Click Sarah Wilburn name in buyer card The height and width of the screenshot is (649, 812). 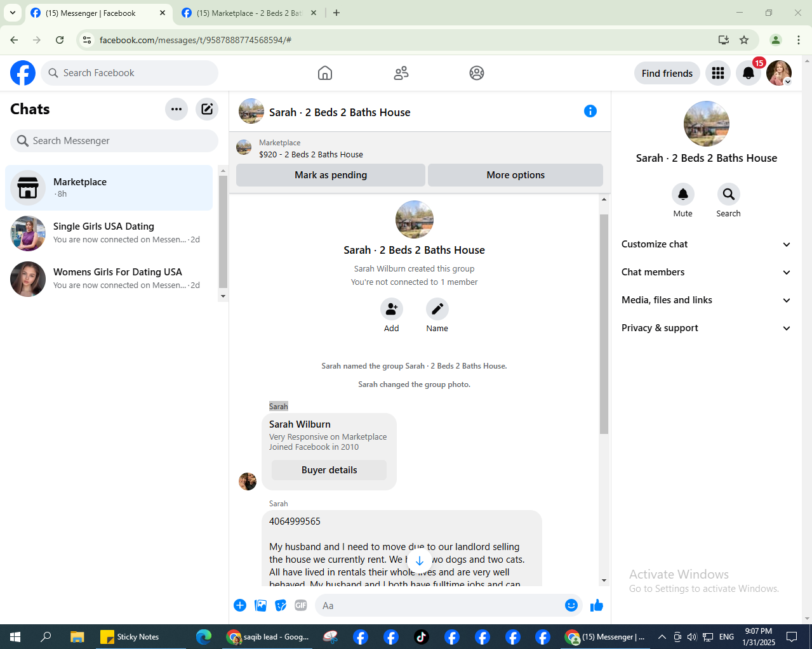(x=300, y=424)
